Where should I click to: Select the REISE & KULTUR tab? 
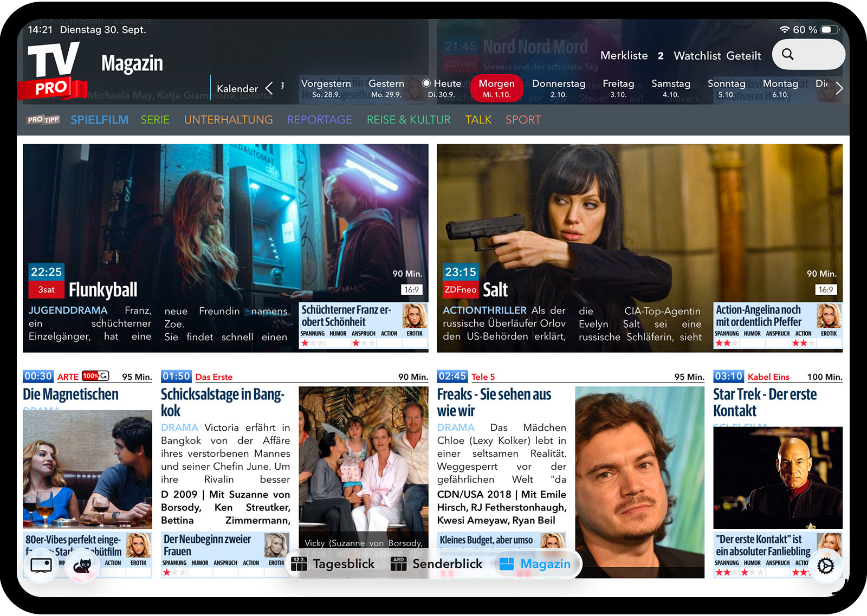coord(409,120)
